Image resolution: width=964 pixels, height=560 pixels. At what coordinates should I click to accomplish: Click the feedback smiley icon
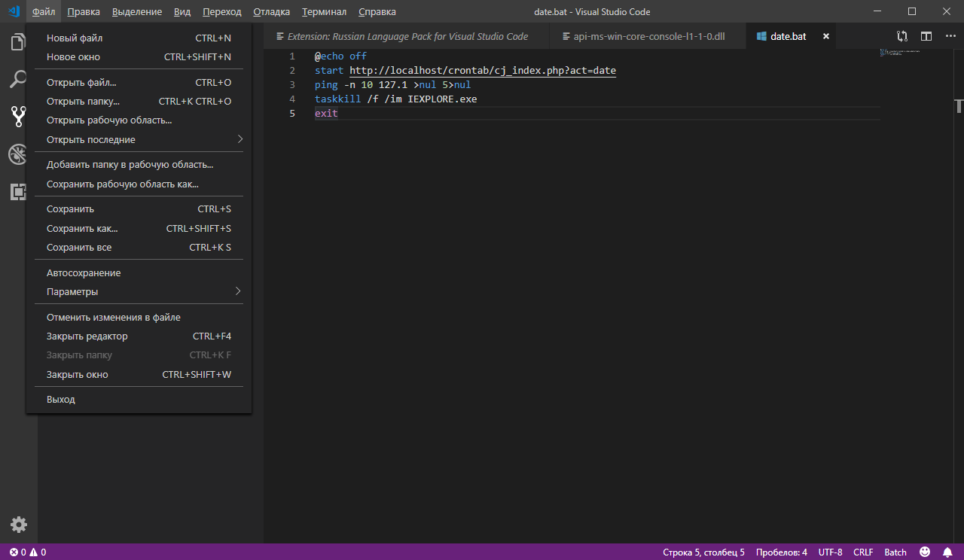click(925, 552)
